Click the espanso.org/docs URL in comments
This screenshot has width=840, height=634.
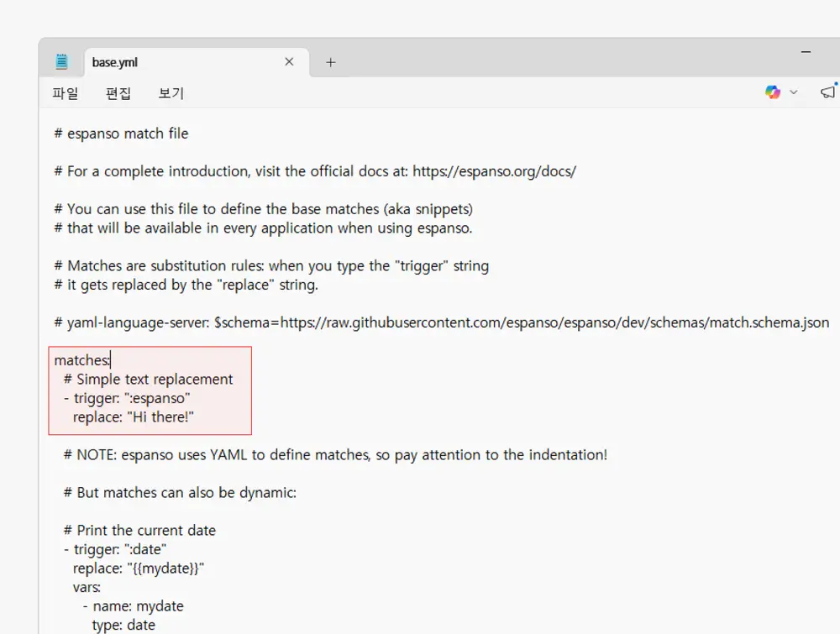click(496, 171)
